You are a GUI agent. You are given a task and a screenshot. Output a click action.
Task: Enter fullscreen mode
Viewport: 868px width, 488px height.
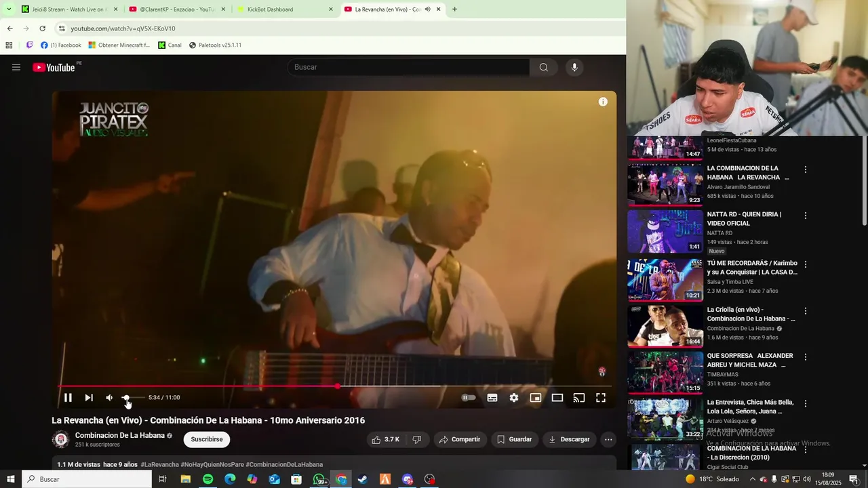(601, 398)
